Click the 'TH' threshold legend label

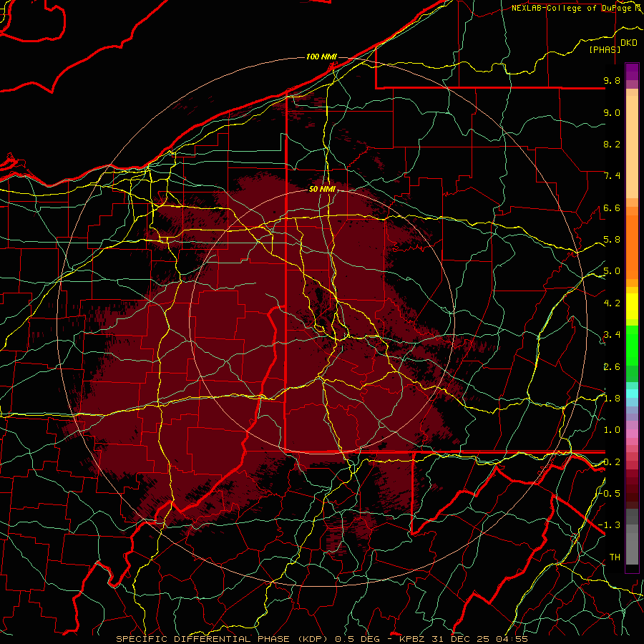[x=615, y=557]
